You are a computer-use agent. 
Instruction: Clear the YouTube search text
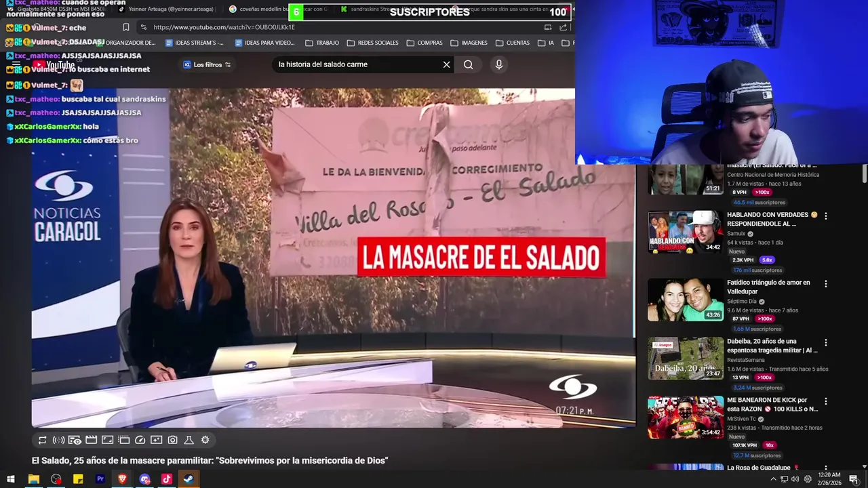coord(446,64)
